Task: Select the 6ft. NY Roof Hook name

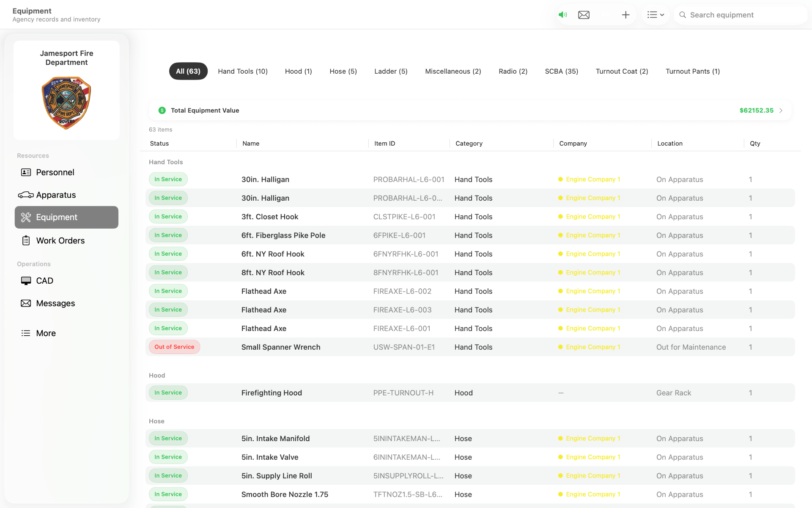Action: coord(273,254)
